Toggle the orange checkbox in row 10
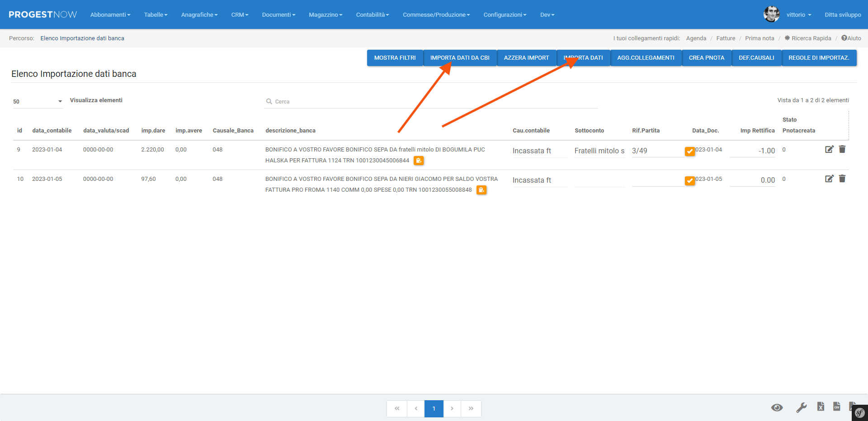 tap(690, 181)
